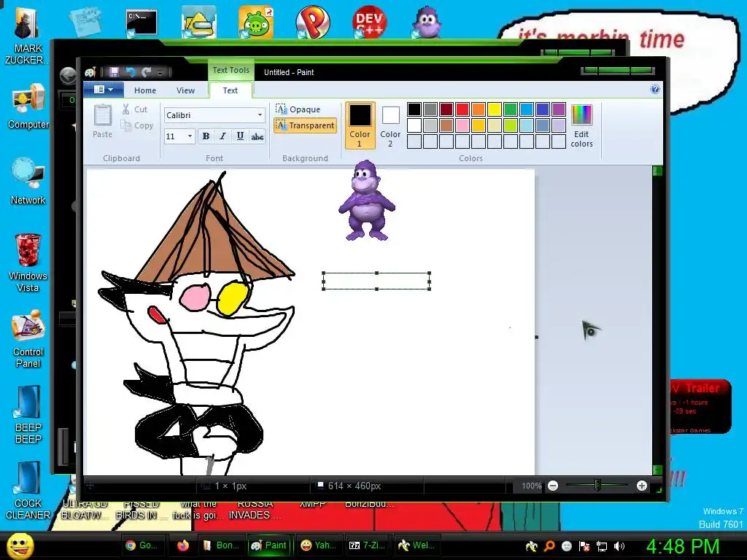Select the DEV C++ desktop icon
The height and width of the screenshot is (560, 747).
coord(369,23)
